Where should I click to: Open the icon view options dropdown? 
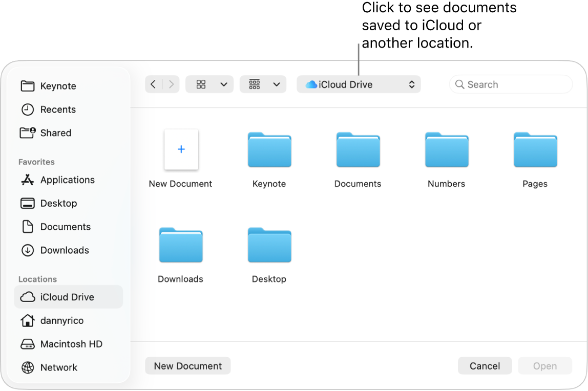tap(209, 84)
